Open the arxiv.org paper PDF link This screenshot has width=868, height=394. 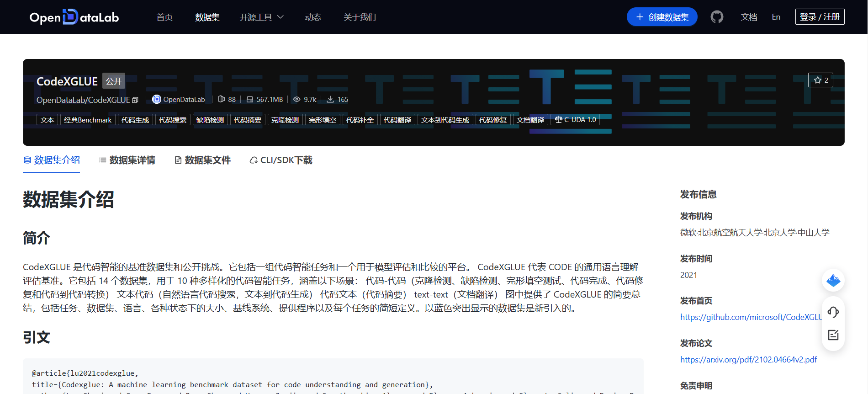(x=748, y=360)
